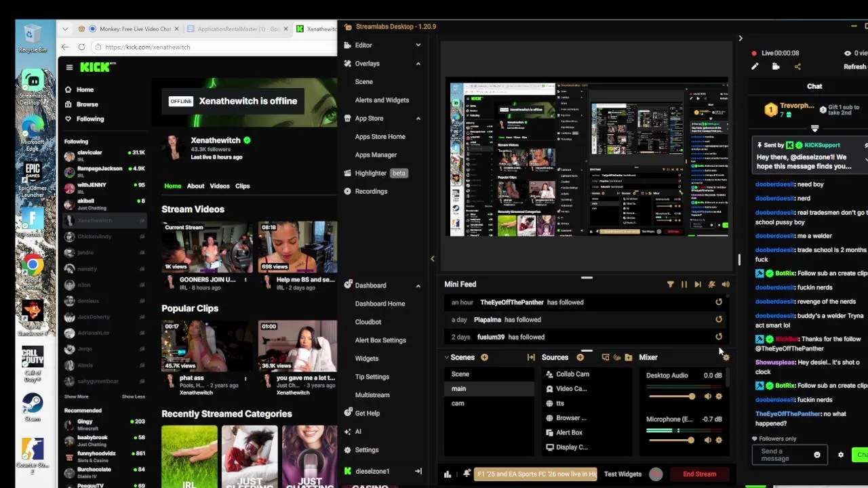Open Kick channel Videos tab
The image size is (868, 488).
tap(219, 186)
